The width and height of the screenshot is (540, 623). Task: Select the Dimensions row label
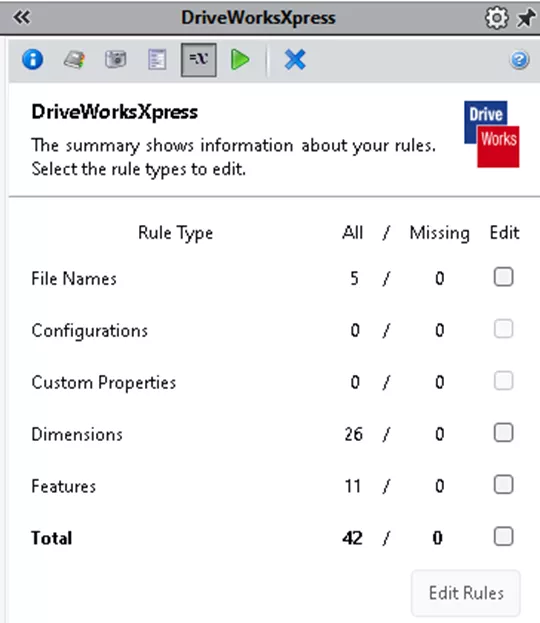77,434
